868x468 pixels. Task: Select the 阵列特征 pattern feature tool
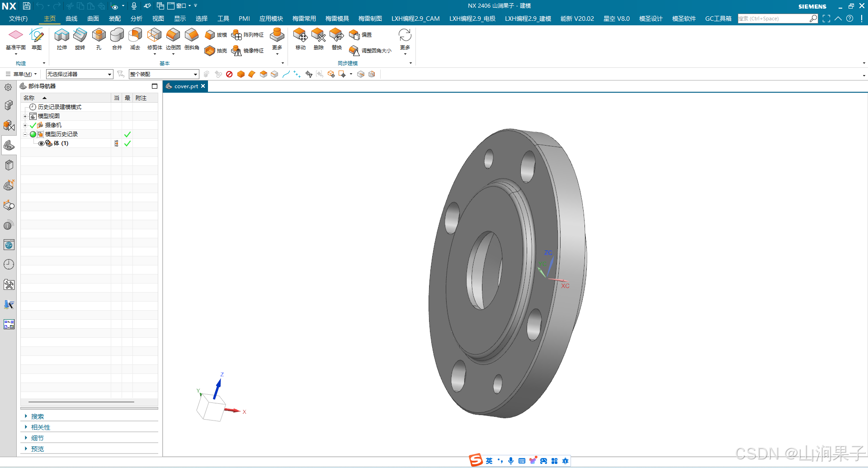click(247, 35)
